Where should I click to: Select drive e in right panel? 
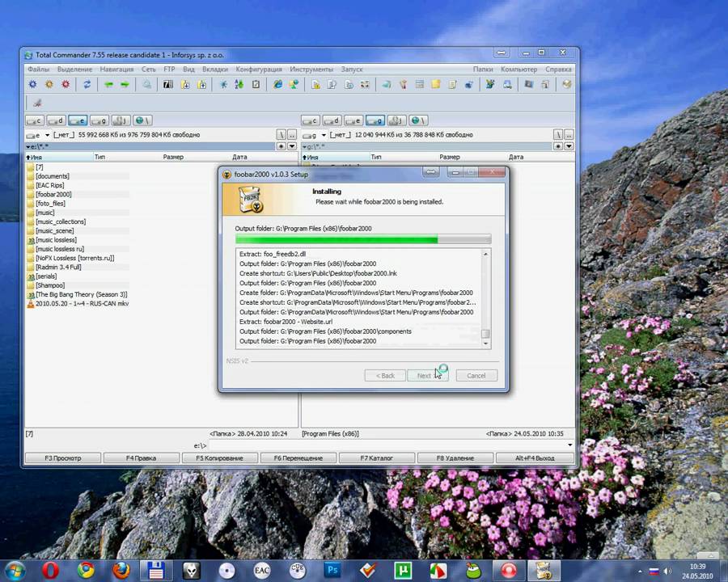(x=353, y=120)
